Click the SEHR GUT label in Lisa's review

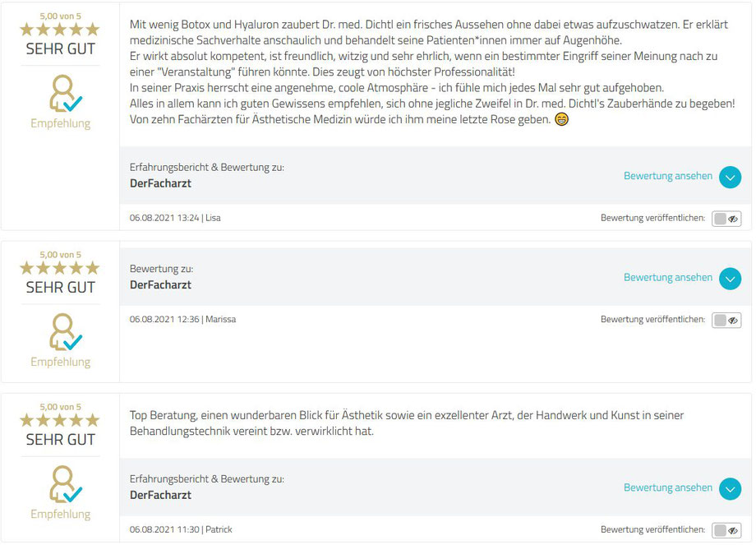(60, 48)
